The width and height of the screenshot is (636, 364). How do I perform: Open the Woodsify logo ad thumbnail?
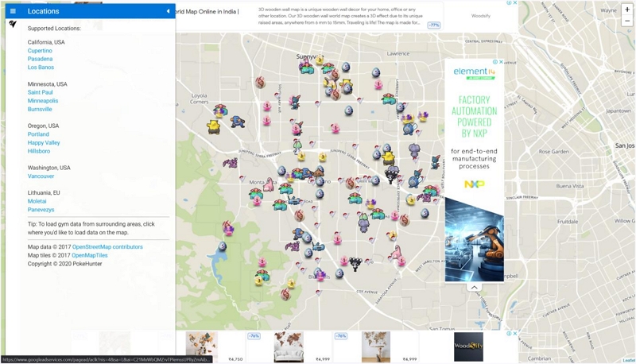pyautogui.click(x=468, y=347)
